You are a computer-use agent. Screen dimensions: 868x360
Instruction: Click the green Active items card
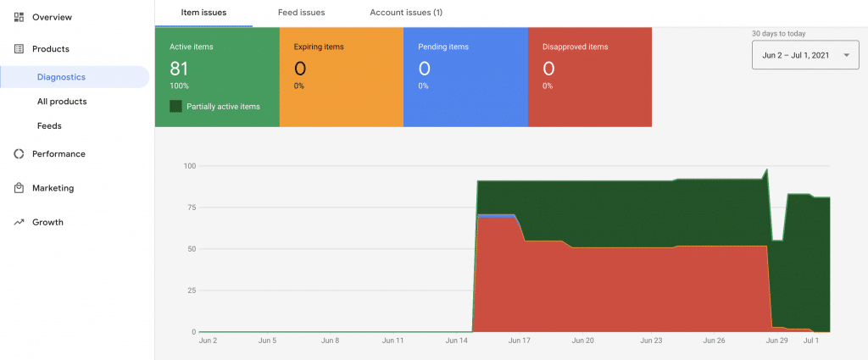(217, 76)
